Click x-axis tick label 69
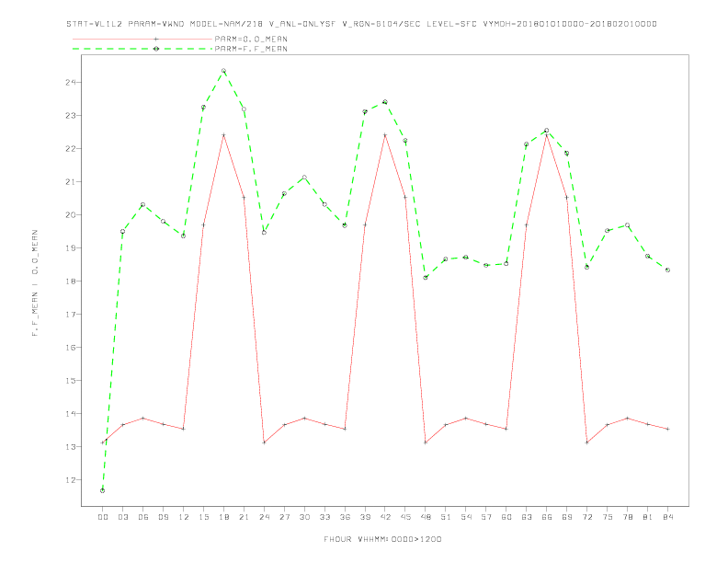 tap(567, 517)
